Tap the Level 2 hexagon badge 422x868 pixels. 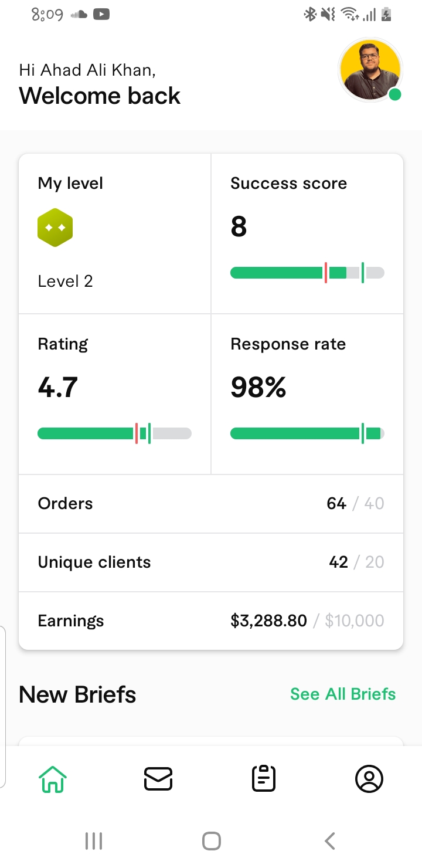55,228
